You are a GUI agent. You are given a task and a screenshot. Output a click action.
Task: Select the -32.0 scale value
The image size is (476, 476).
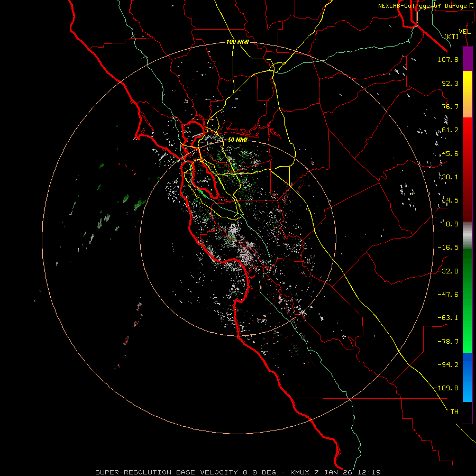click(448, 271)
